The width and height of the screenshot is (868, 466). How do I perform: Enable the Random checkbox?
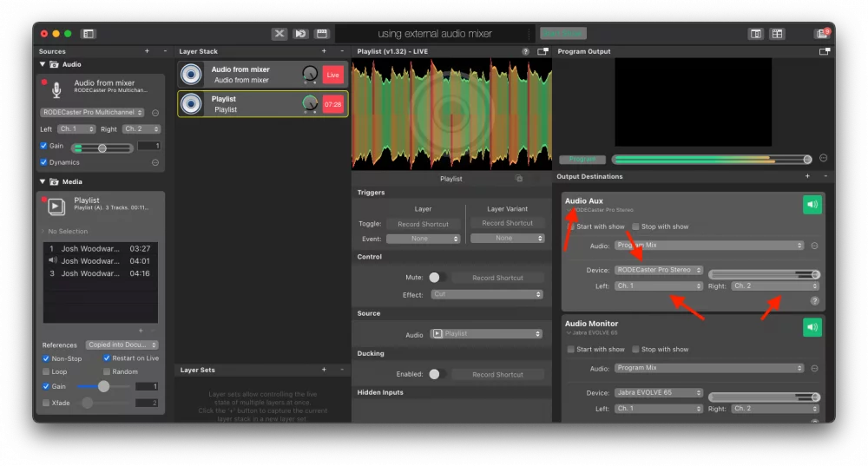tap(106, 372)
